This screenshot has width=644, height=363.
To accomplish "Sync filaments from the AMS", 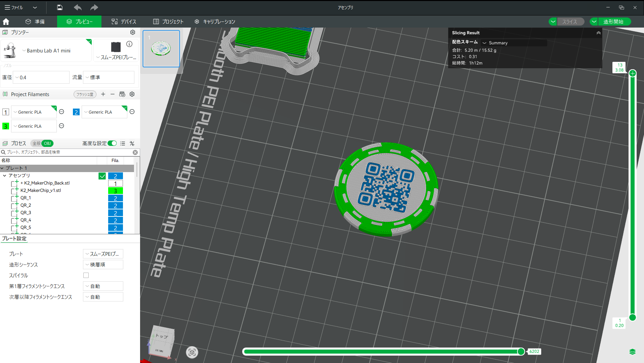I will pyautogui.click(x=122, y=94).
